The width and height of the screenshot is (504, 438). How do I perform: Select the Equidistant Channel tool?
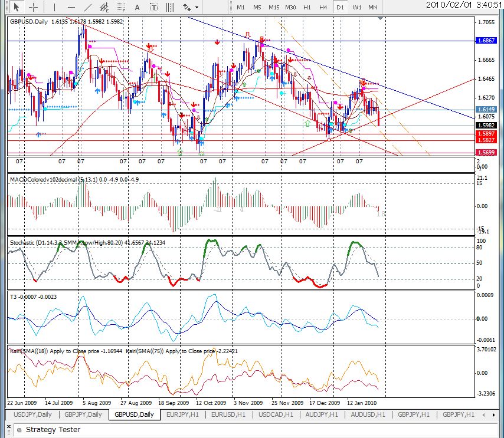click(x=104, y=6)
